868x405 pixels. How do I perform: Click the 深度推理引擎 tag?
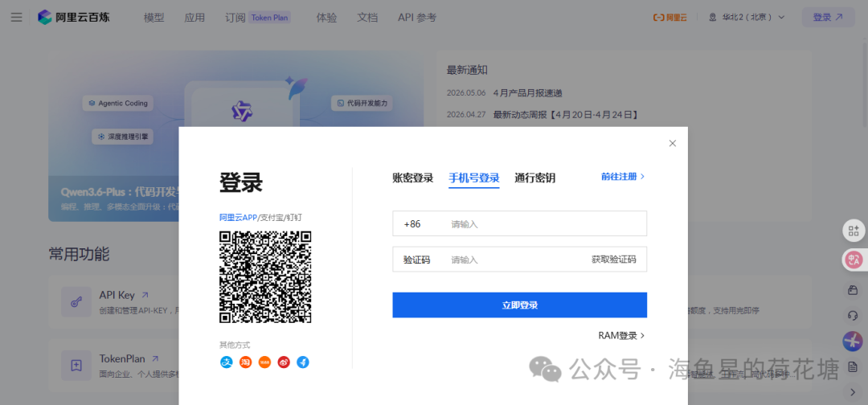122,136
